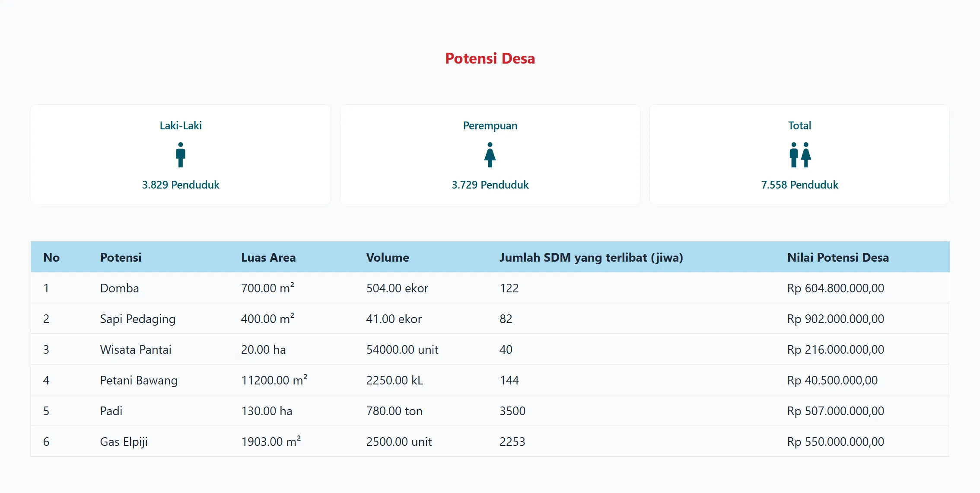
Task: Click the male and female total icon
Action: [799, 155]
